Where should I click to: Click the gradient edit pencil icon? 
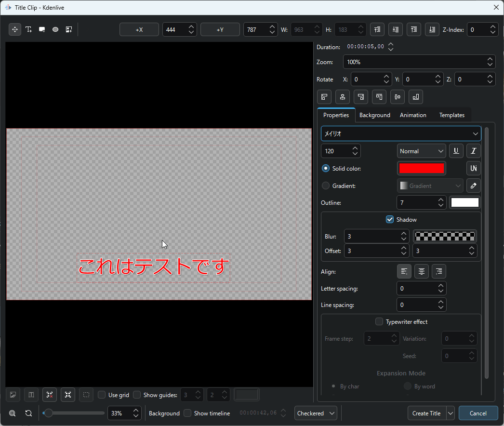[473, 186]
